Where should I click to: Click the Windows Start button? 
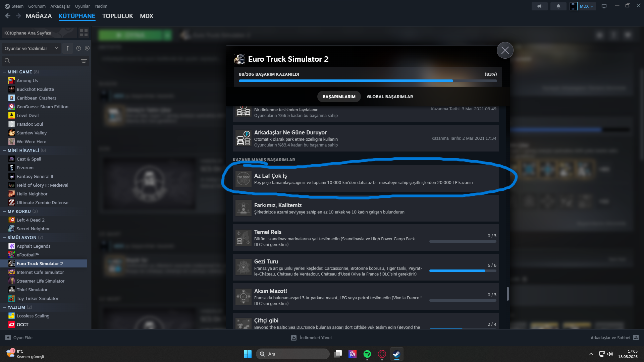(x=248, y=354)
